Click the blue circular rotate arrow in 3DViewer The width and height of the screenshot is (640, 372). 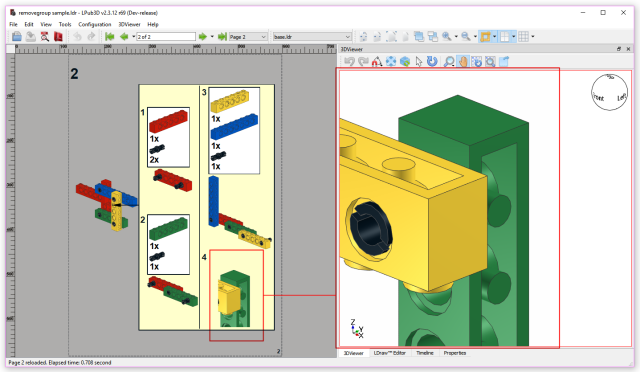(432, 62)
